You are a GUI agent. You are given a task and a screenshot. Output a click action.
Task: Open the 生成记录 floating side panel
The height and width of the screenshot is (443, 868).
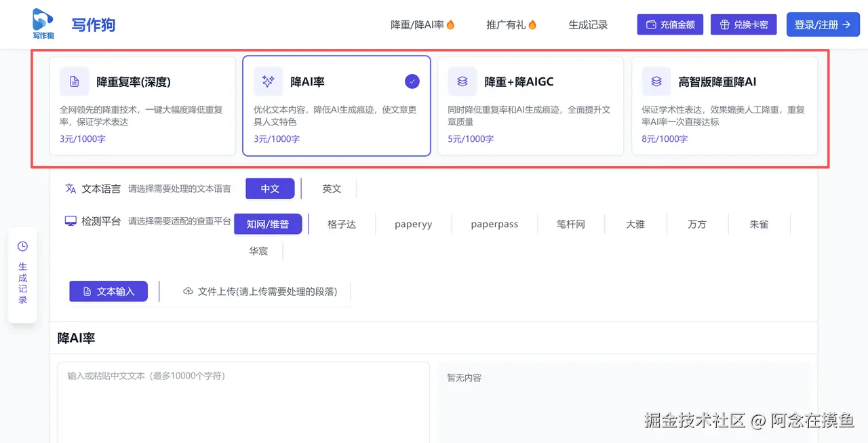[x=22, y=274]
